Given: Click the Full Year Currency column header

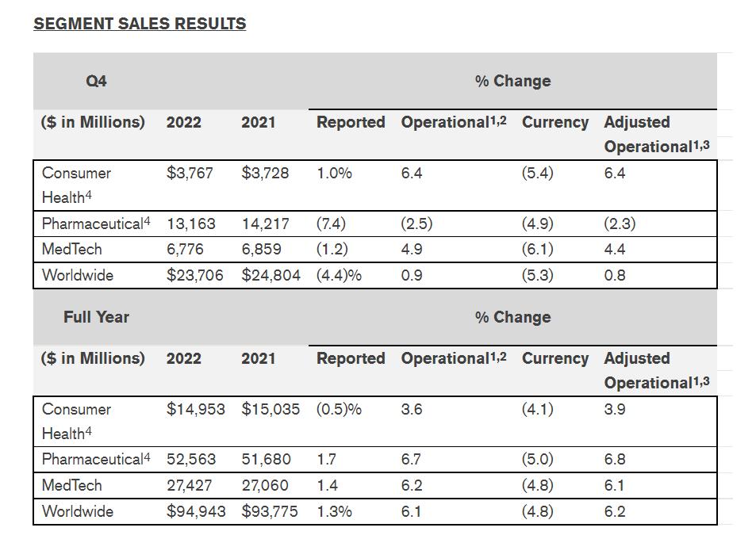Looking at the screenshot, I should 555,358.
